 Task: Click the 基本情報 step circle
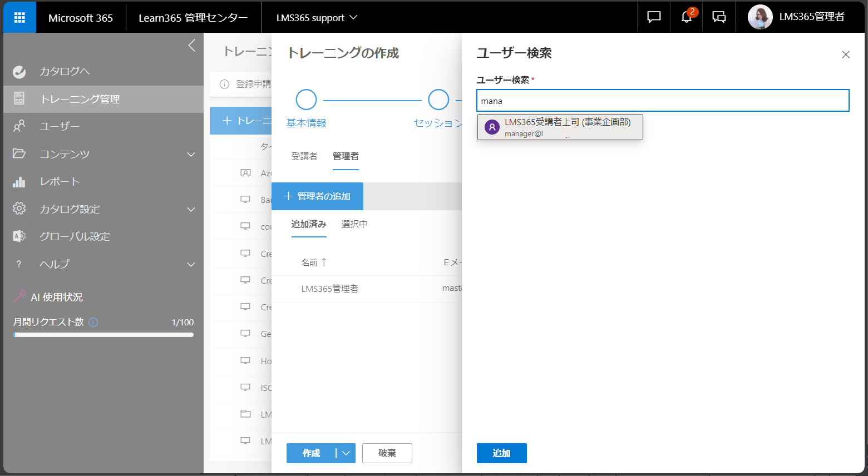(x=306, y=100)
